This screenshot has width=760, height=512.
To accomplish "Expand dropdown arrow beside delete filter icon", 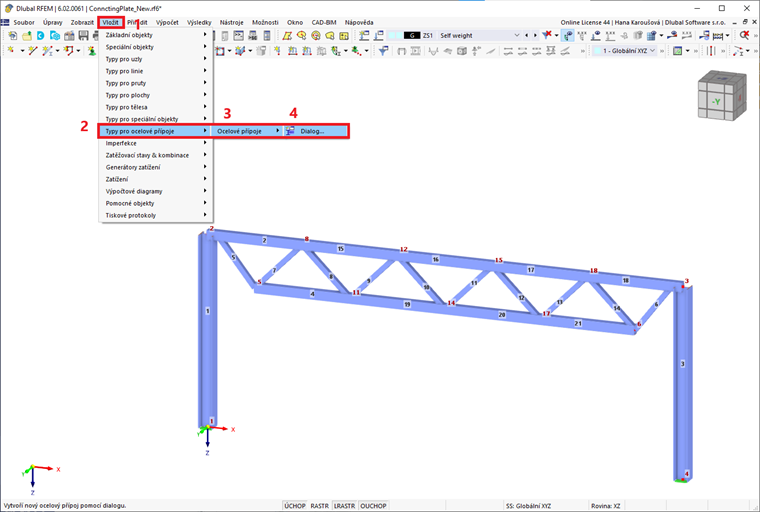I will coord(556,35).
